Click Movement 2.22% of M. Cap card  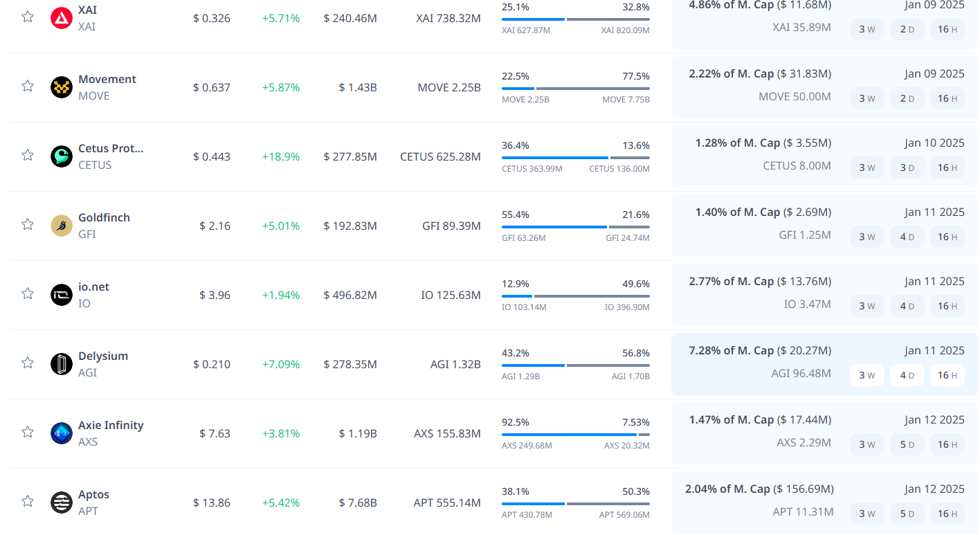point(824,87)
